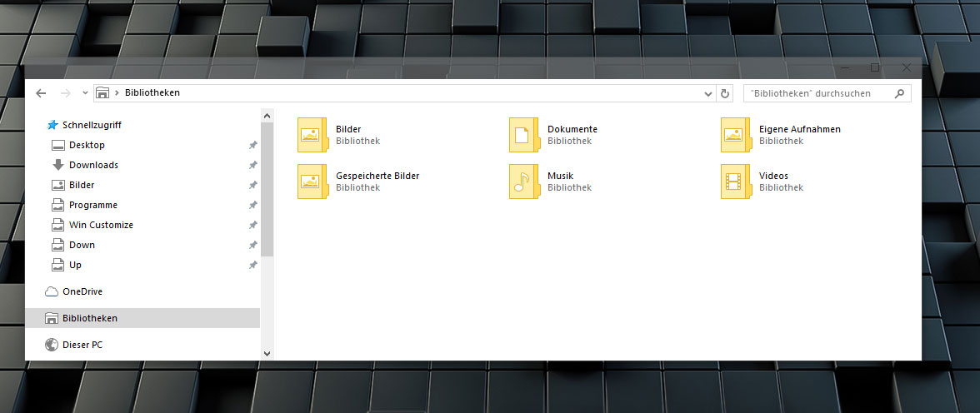
Task: Click the OneDrive cloud icon
Action: (x=52, y=291)
